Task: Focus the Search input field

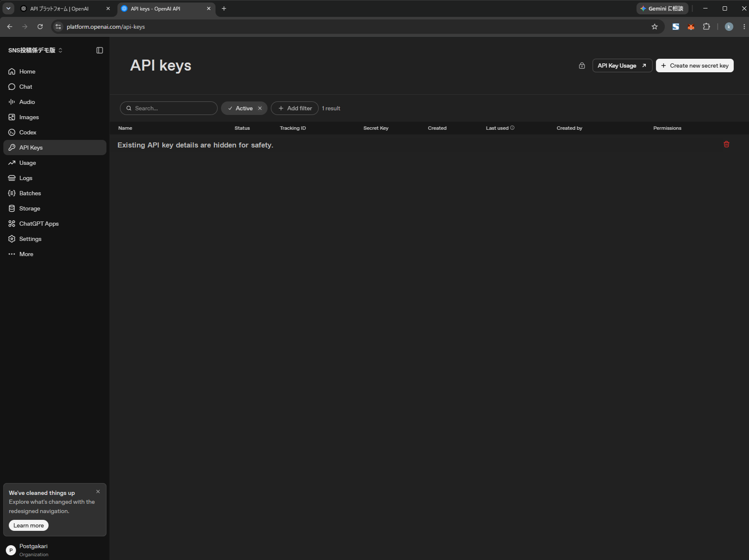Action: click(169, 108)
